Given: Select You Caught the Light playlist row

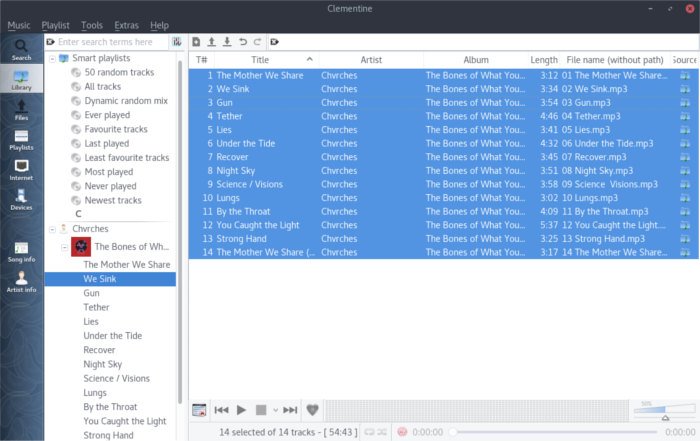Looking at the screenshot, I should point(443,225).
